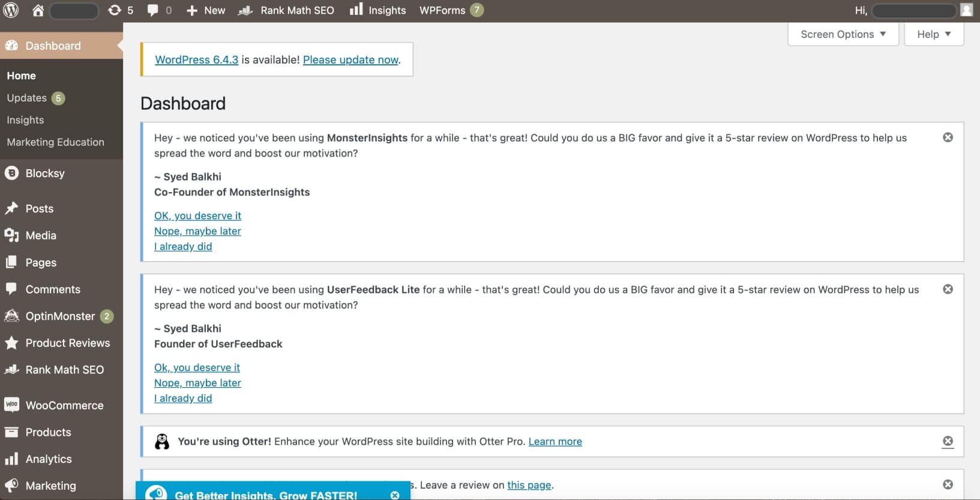Click UserFeedback Nope, maybe later
This screenshot has width=980, height=500.
click(197, 383)
